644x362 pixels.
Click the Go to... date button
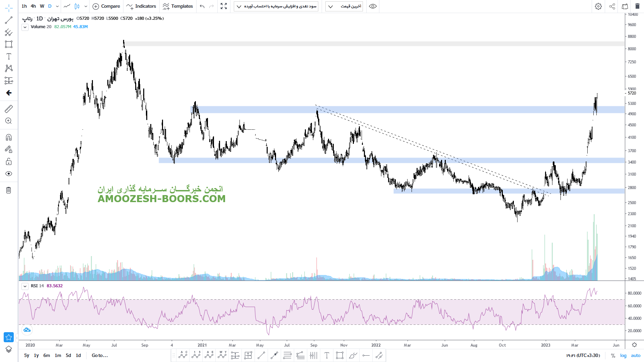pyautogui.click(x=100, y=355)
